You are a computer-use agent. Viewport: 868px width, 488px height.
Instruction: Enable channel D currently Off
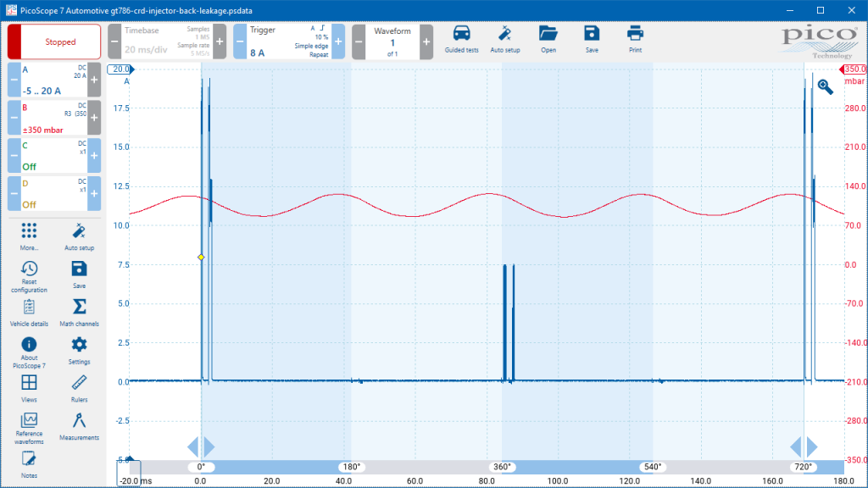pyautogui.click(x=54, y=194)
